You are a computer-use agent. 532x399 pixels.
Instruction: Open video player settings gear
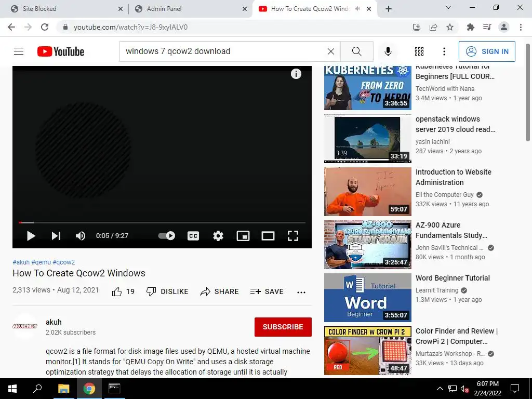[x=218, y=236]
